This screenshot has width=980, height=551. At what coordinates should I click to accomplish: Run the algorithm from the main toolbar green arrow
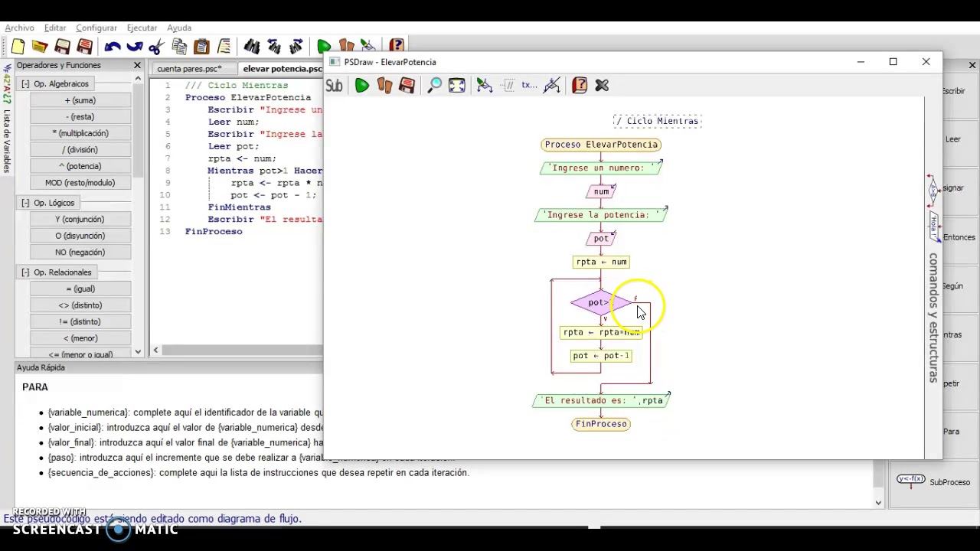tap(323, 47)
